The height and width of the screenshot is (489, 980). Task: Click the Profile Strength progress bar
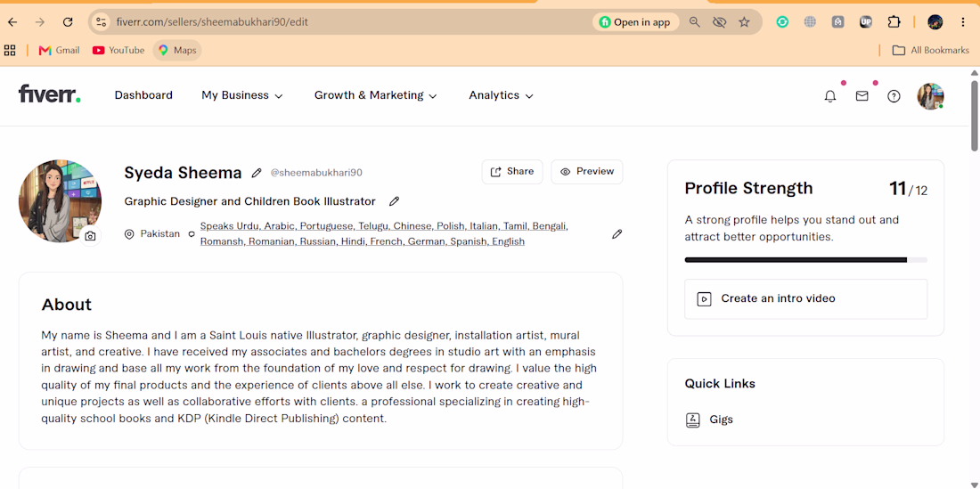(805, 260)
